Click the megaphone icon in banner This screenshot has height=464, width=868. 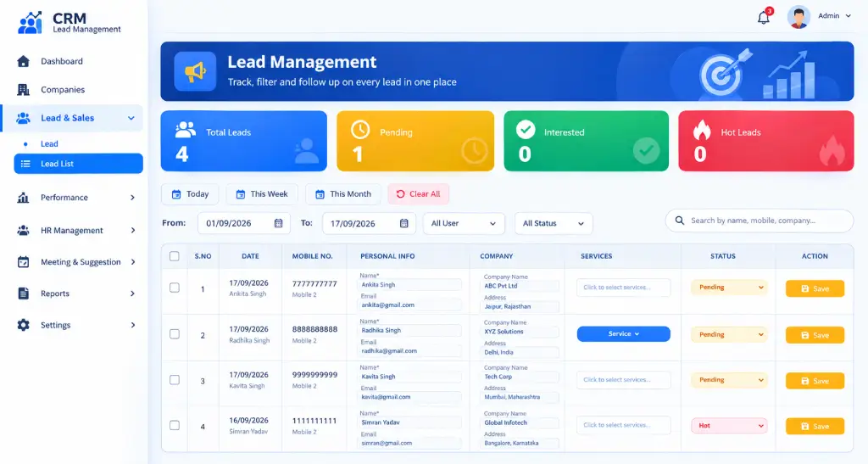[195, 71]
